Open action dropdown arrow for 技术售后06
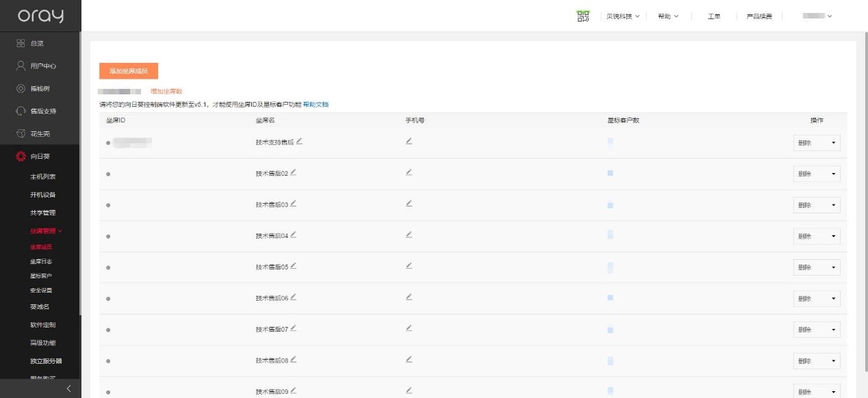This screenshot has width=868, height=398. (x=833, y=299)
